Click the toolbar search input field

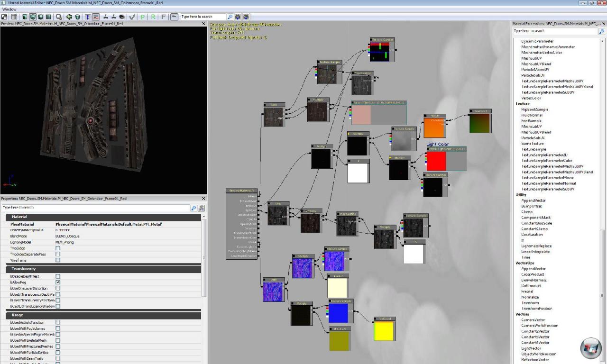pyautogui.click(x=203, y=17)
